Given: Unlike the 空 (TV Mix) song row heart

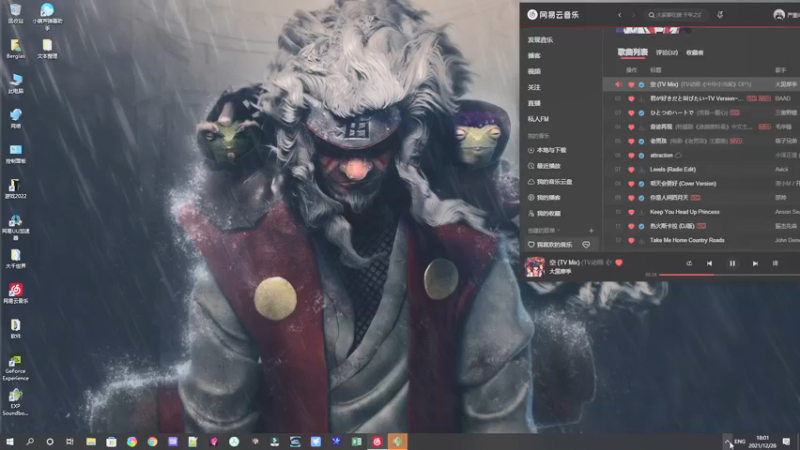Looking at the screenshot, I should 631,85.
